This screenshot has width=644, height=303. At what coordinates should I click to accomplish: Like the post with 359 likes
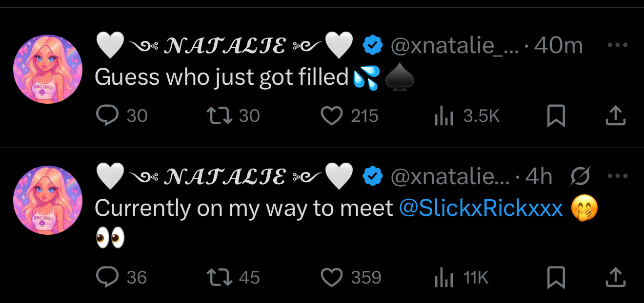(x=332, y=277)
